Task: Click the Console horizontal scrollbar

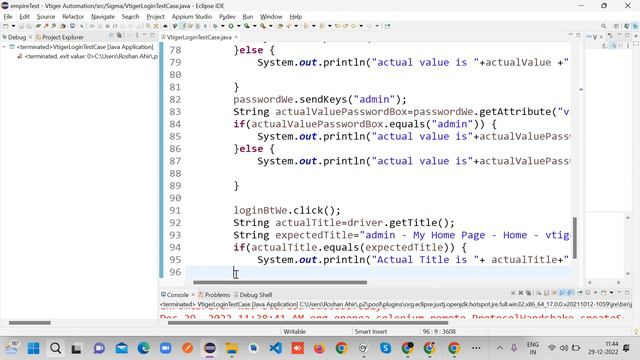Action: tap(308, 323)
